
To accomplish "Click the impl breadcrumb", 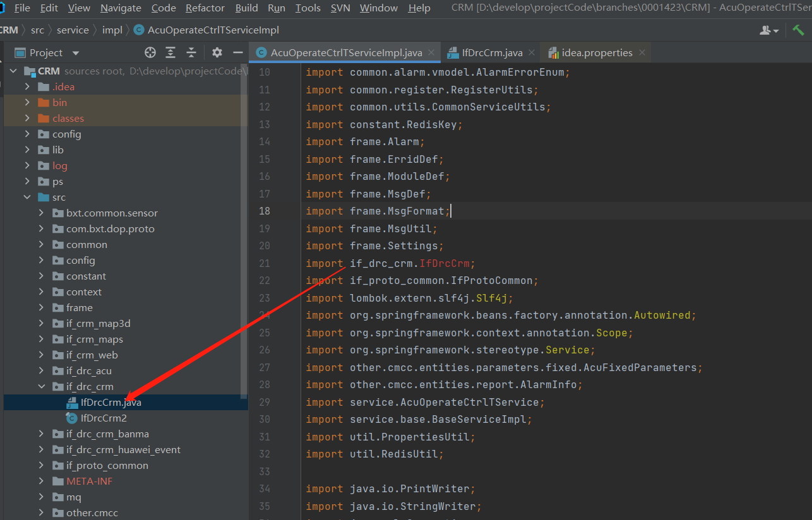I will pyautogui.click(x=112, y=30).
